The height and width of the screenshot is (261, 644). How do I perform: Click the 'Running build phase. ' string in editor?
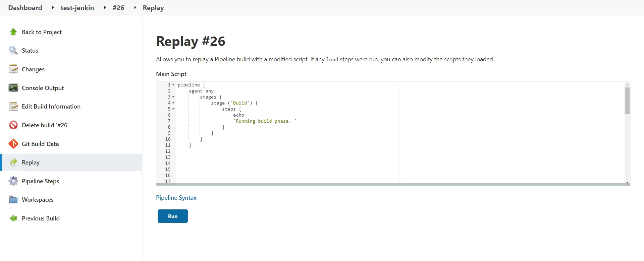tap(265, 121)
